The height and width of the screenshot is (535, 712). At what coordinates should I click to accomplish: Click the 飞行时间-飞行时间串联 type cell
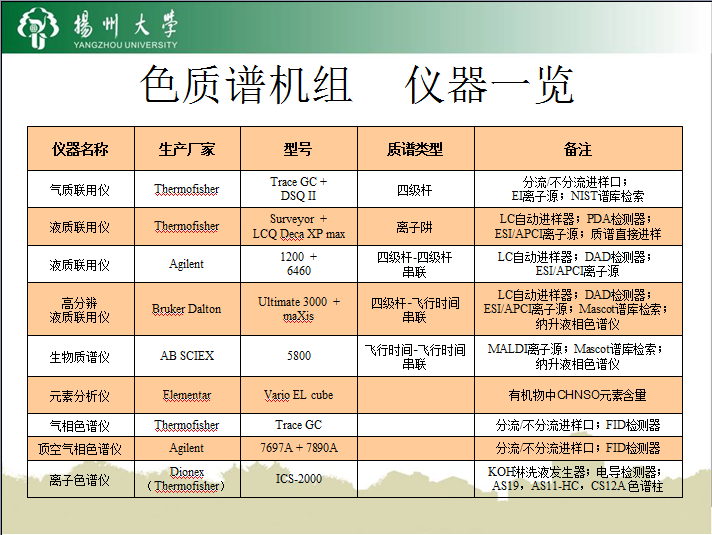[415, 357]
